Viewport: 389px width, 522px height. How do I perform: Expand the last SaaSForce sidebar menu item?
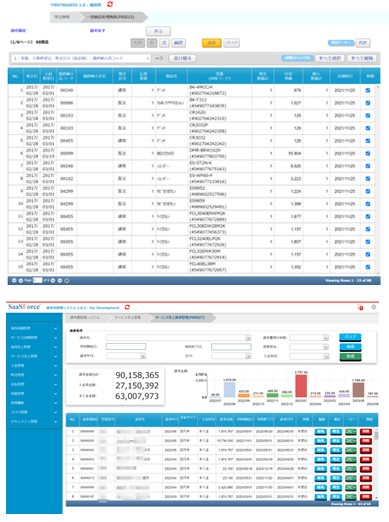click(x=34, y=421)
